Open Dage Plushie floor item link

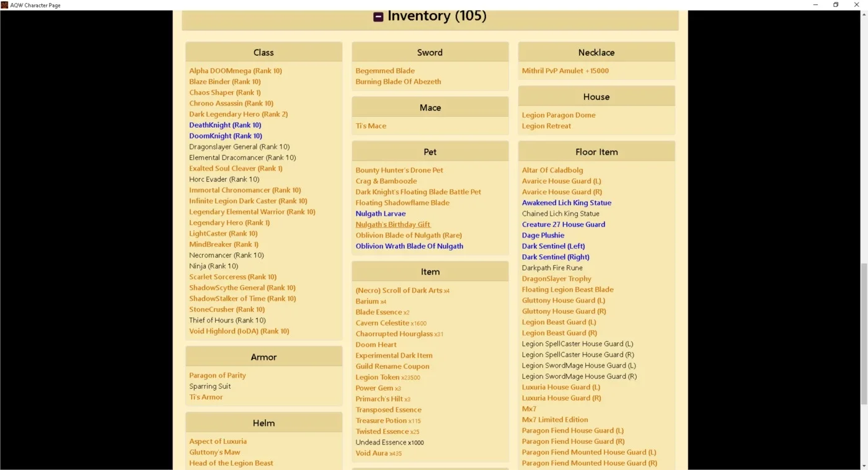pyautogui.click(x=543, y=236)
